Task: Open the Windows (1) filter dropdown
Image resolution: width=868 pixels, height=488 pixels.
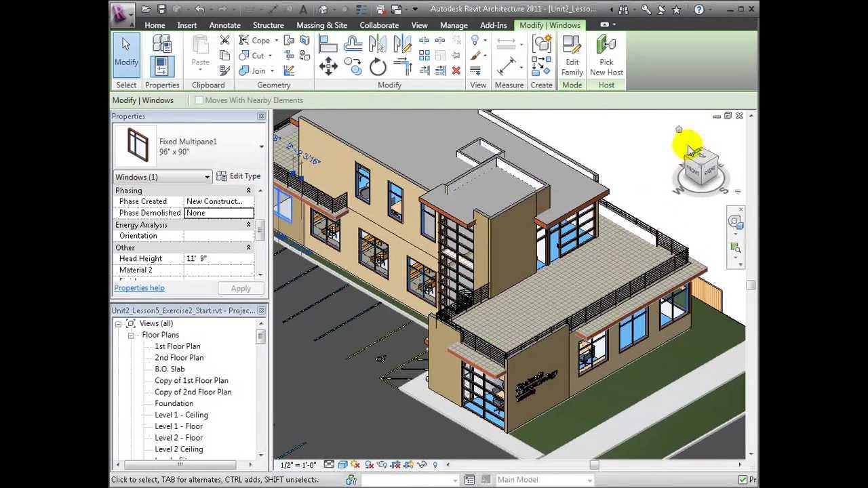Action: pos(207,177)
